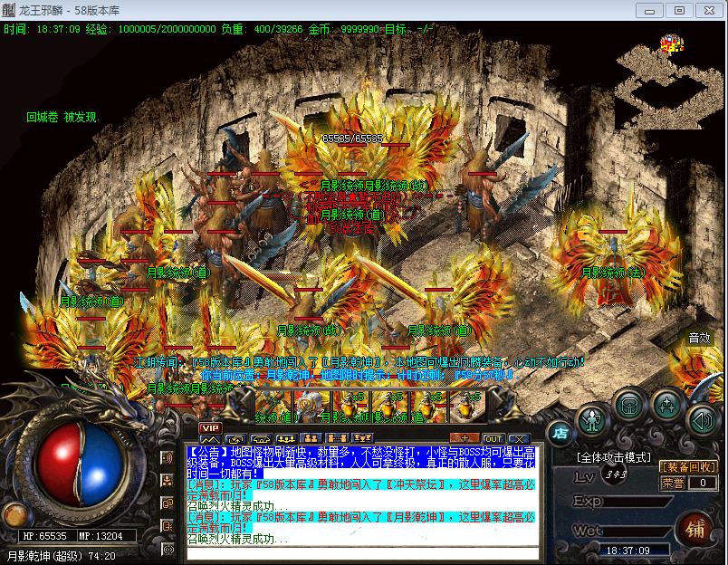Click map name 月影乾坤(超级) 74:20

coord(62,556)
